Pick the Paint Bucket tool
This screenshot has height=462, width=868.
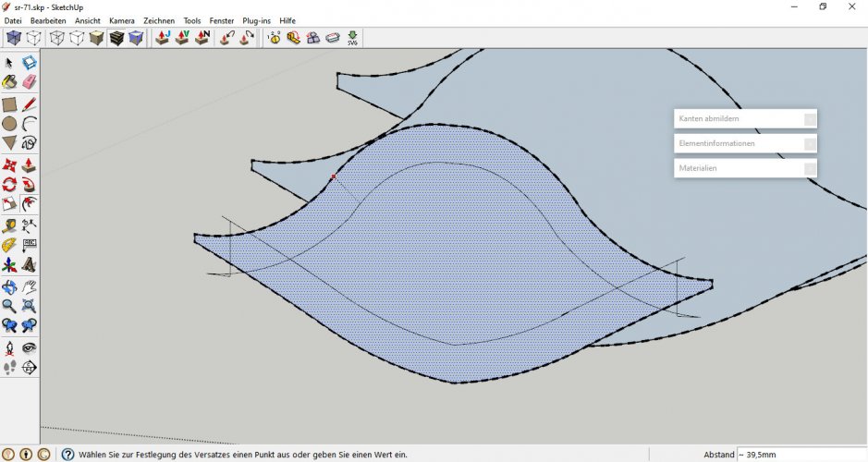pos(9,82)
